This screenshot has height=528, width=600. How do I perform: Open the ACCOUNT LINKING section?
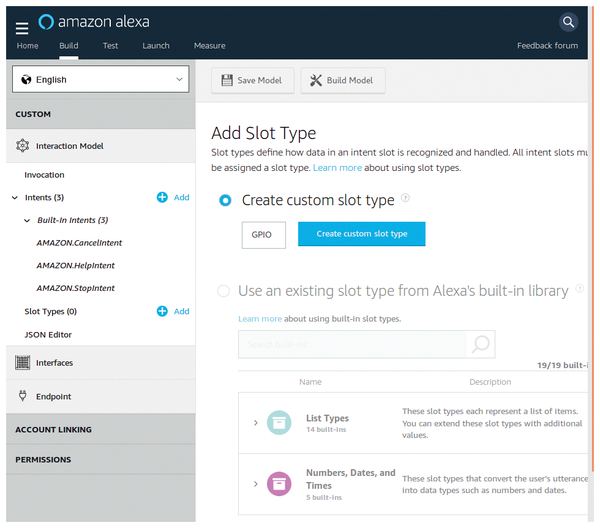pos(101,429)
